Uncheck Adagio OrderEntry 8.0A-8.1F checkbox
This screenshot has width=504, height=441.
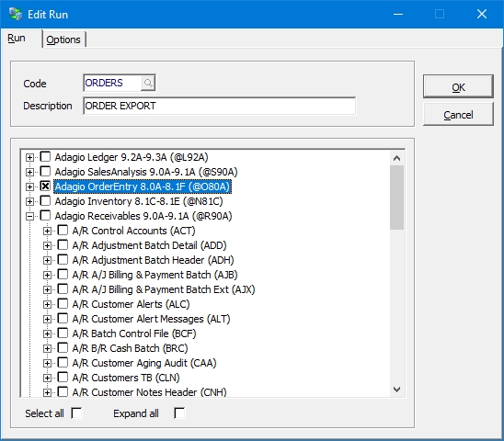[45, 186]
